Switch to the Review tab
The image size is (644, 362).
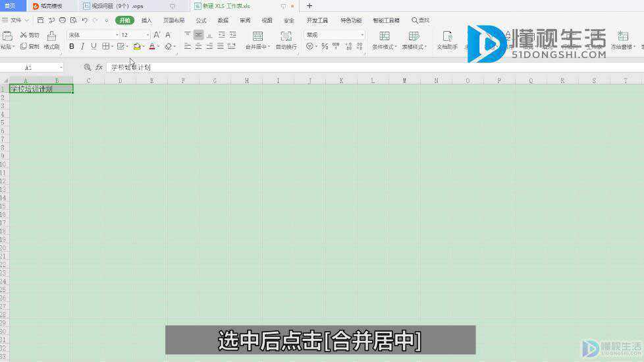[x=245, y=20]
